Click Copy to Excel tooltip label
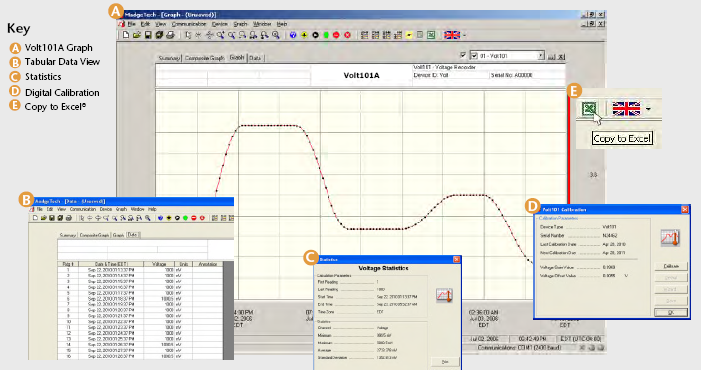701x370 pixels. (622, 139)
